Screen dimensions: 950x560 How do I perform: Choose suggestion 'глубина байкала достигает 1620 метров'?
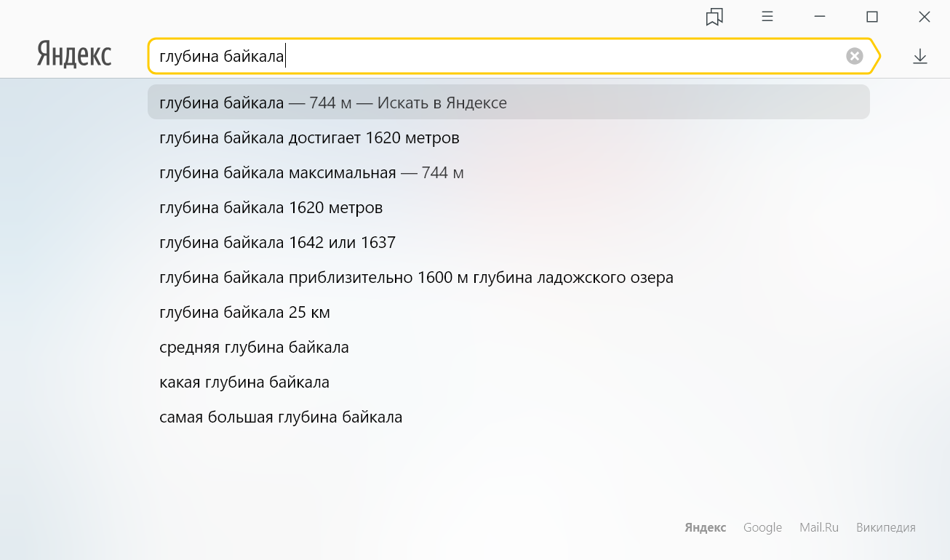click(508, 137)
